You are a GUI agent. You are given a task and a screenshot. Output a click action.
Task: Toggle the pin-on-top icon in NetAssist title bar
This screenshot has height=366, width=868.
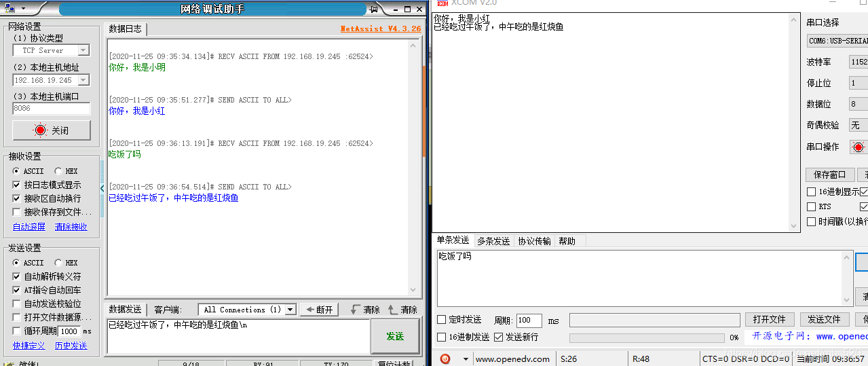pyautogui.click(x=374, y=9)
